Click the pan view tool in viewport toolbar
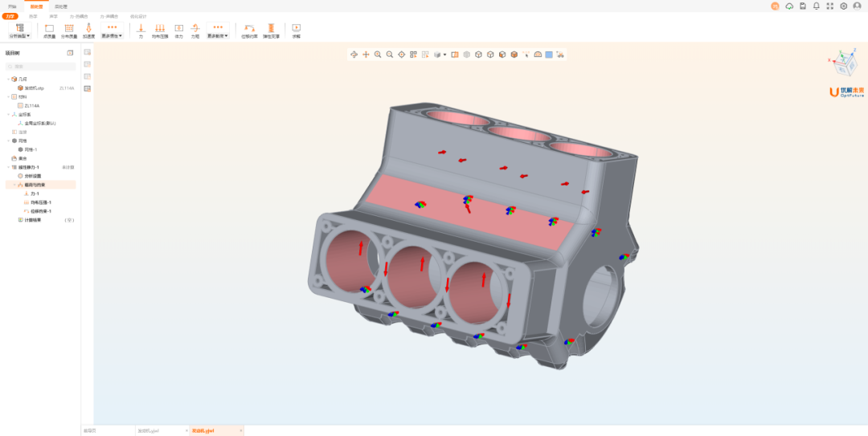Viewport: 868px width, 436px height. 366,55
